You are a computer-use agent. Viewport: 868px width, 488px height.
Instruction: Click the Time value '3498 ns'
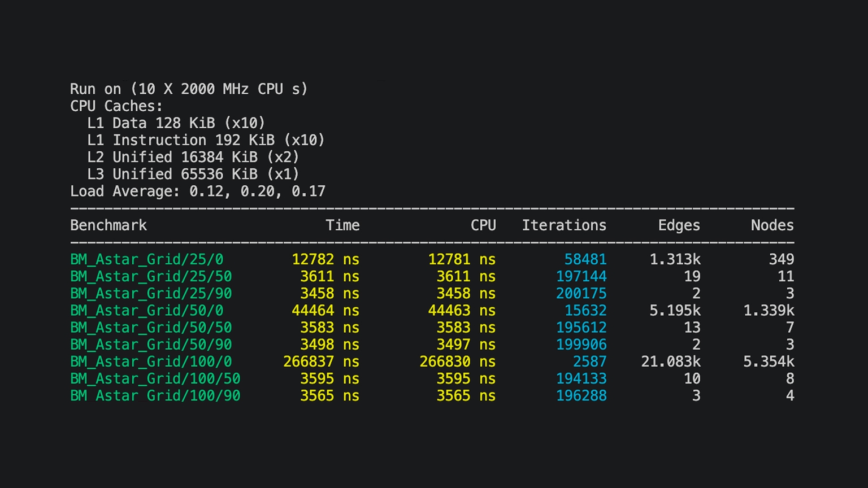[x=330, y=344]
